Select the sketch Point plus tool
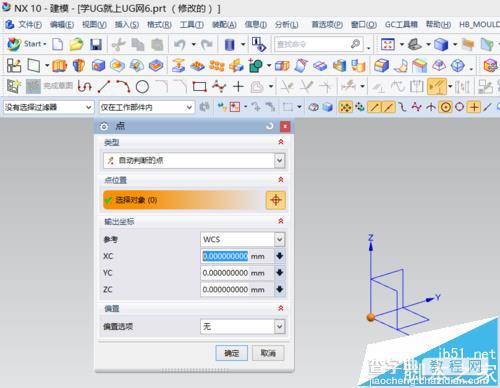500x388 pixels. coord(238,87)
